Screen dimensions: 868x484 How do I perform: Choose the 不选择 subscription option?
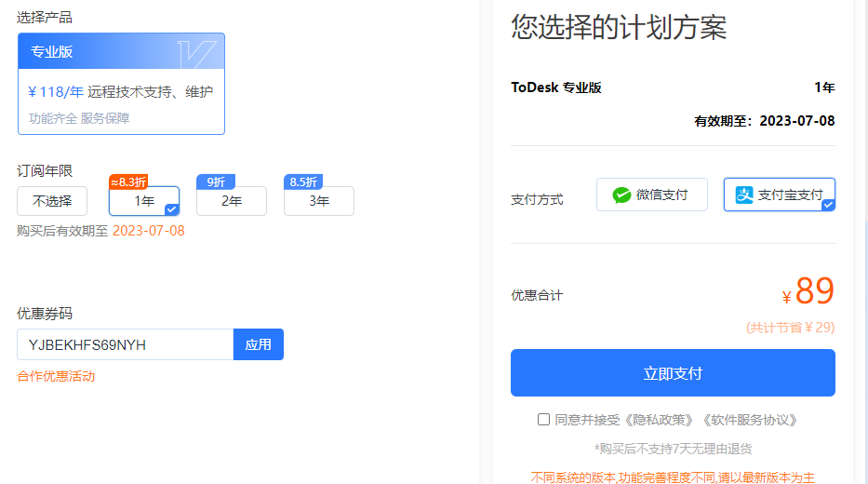(x=52, y=201)
